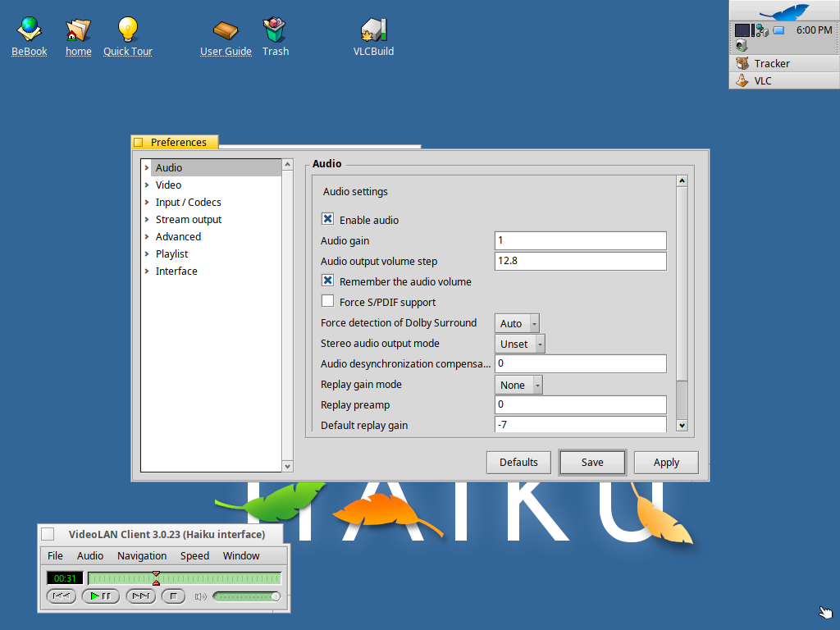Click the Defaults button
Image resolution: width=840 pixels, height=630 pixels.
(518, 463)
